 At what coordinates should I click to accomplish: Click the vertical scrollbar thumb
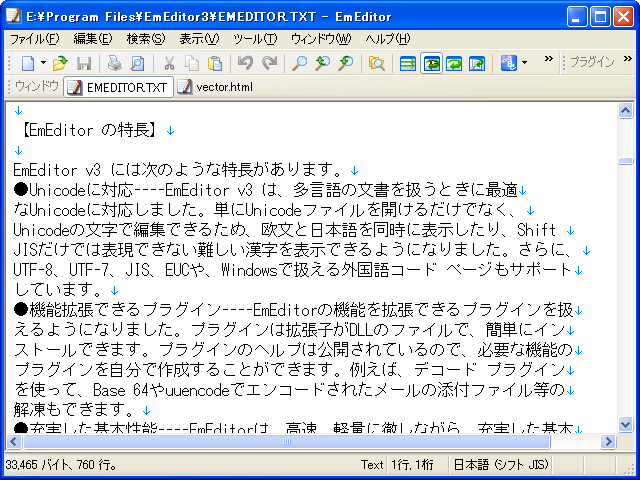click(625, 161)
